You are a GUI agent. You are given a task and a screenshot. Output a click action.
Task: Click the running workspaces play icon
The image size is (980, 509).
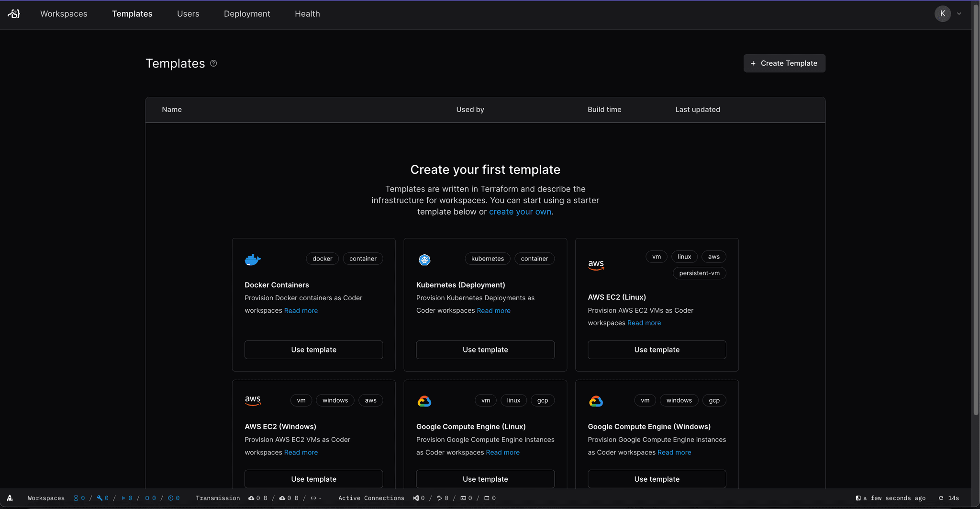123,498
